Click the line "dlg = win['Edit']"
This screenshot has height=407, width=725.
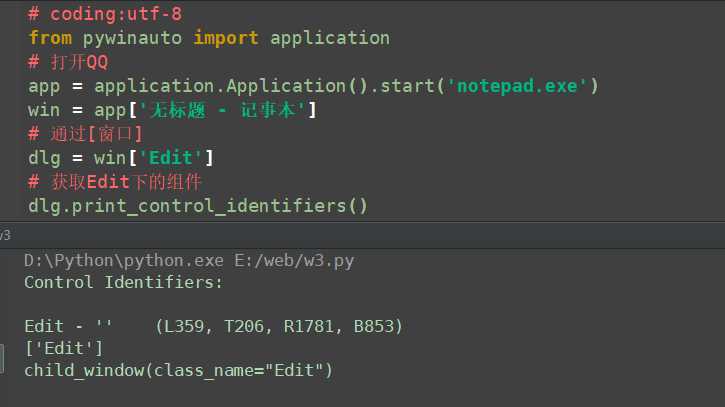point(121,158)
